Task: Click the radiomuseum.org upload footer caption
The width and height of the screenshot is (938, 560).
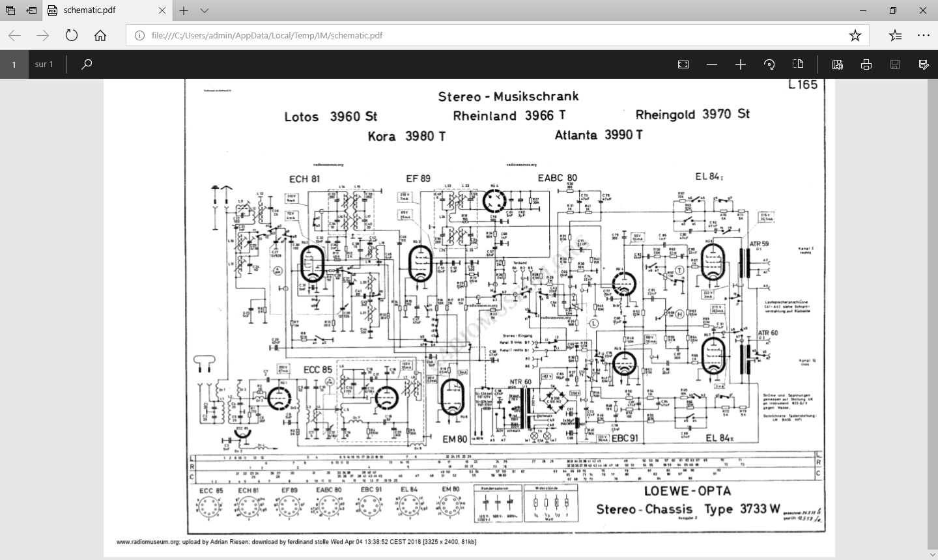Action: click(296, 542)
